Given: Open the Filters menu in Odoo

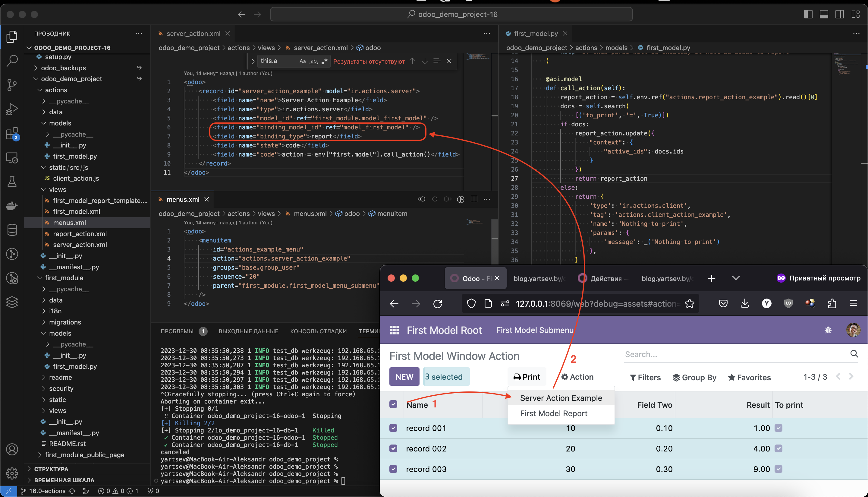Looking at the screenshot, I should (645, 378).
